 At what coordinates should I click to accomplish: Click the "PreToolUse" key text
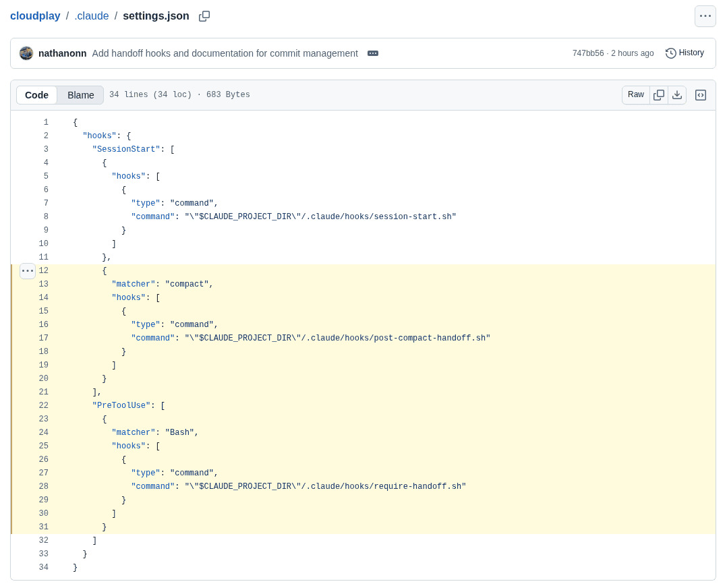[121, 405]
